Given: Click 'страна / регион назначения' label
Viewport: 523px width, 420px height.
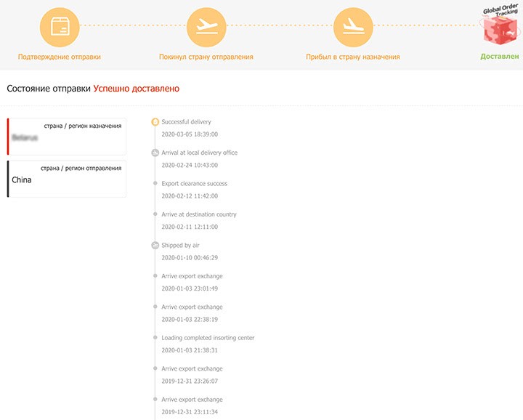Looking at the screenshot, I should click(x=83, y=126).
